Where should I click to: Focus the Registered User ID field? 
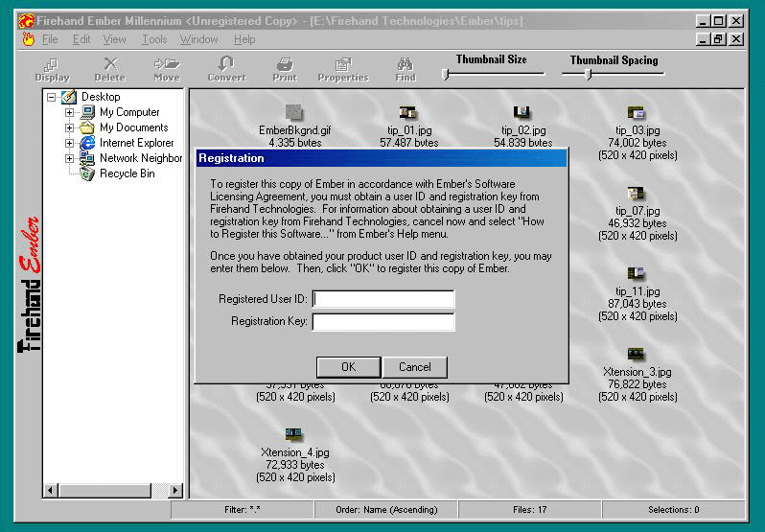point(383,299)
